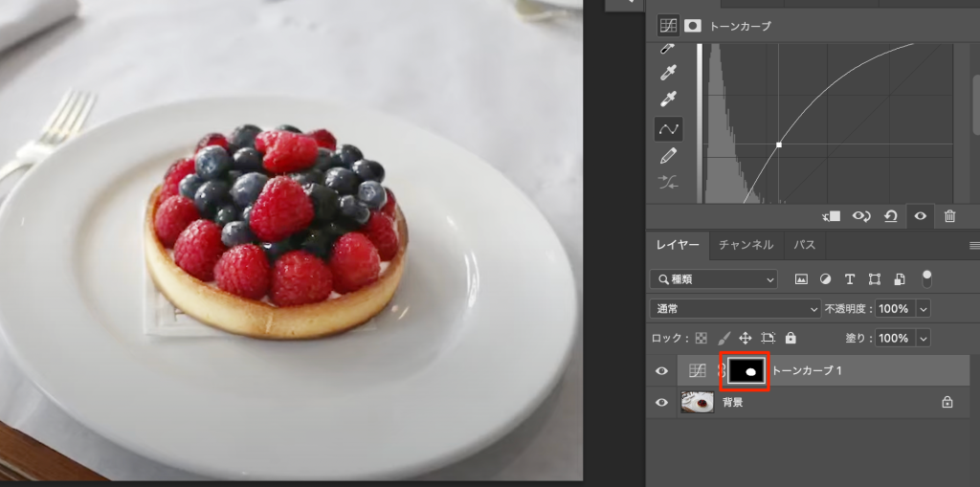Toggle adjustment visibility in properties panel
The width and height of the screenshot is (980, 487).
[920, 216]
